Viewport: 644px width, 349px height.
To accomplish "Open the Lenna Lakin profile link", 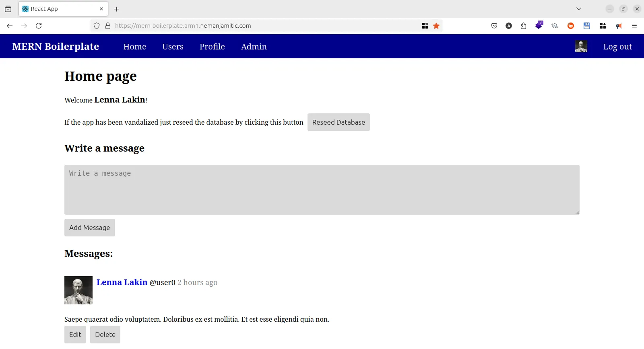I will pos(122,282).
